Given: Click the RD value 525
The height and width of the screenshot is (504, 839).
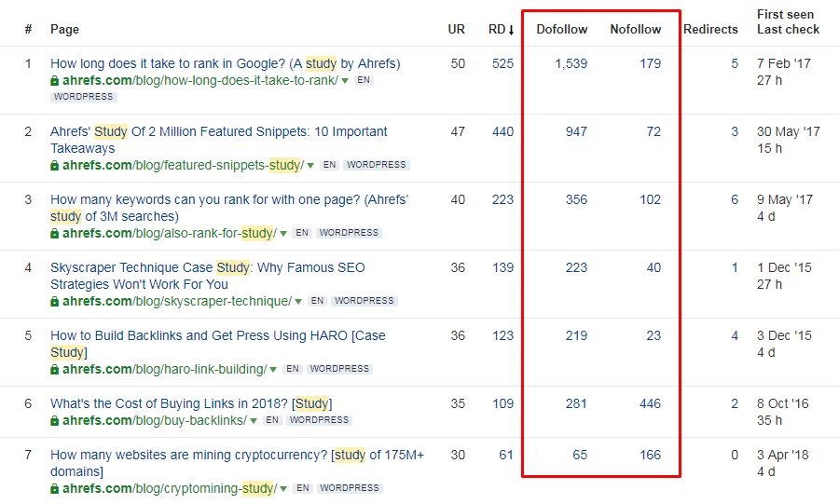Looking at the screenshot, I should point(502,63).
